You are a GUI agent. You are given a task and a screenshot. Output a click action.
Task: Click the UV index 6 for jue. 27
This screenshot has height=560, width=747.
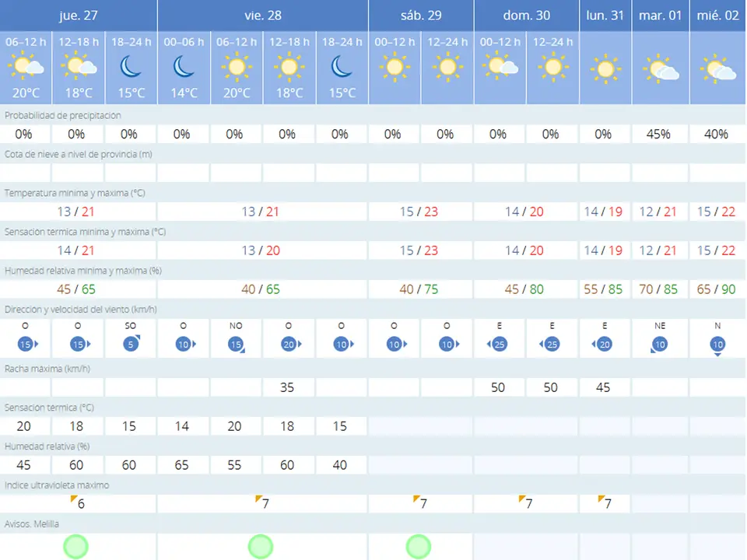coord(78,503)
